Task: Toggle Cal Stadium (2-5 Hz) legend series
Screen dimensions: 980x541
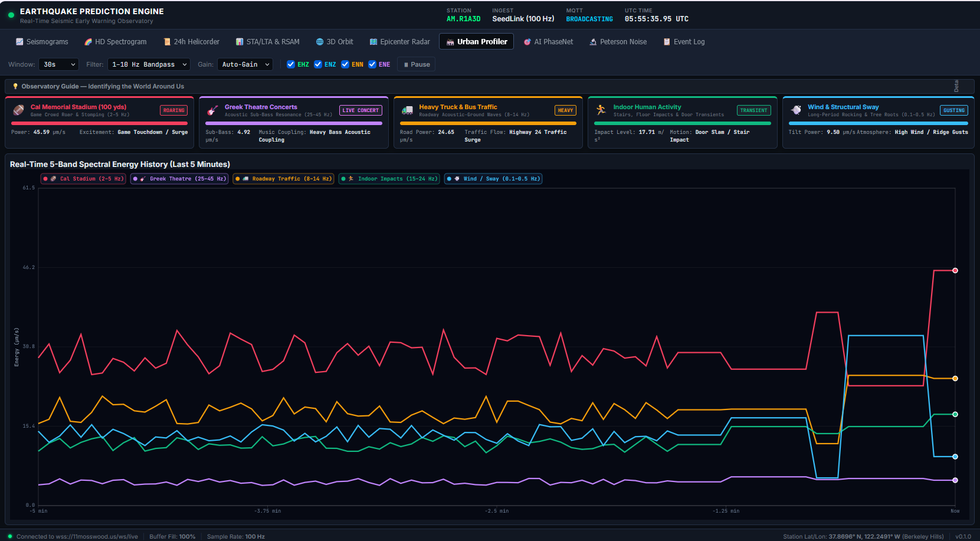Action: tap(83, 179)
